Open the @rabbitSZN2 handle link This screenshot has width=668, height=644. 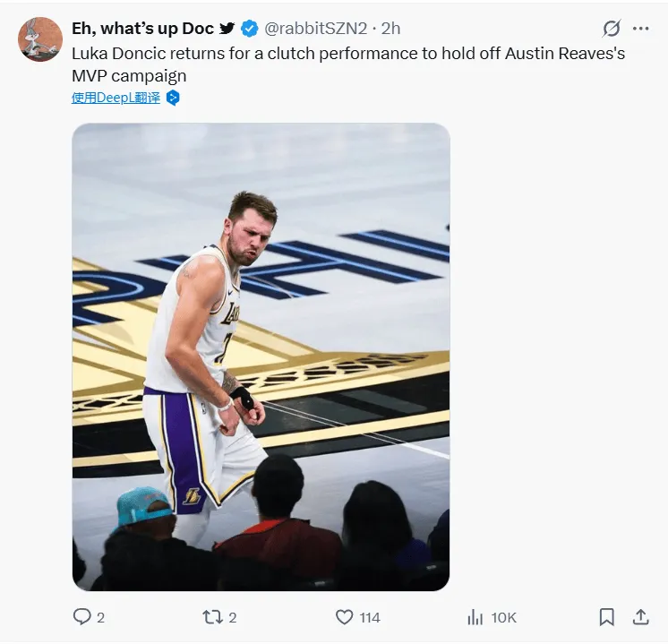[317, 29]
